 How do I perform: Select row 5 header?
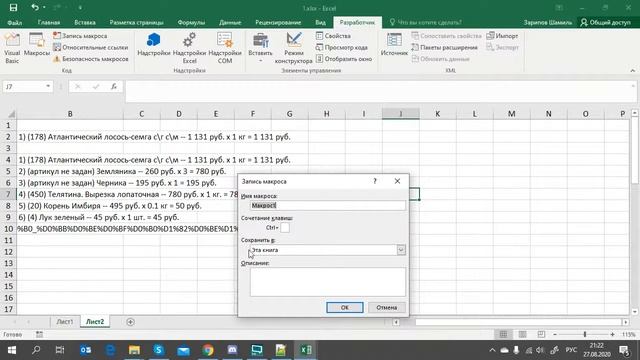click(8, 171)
